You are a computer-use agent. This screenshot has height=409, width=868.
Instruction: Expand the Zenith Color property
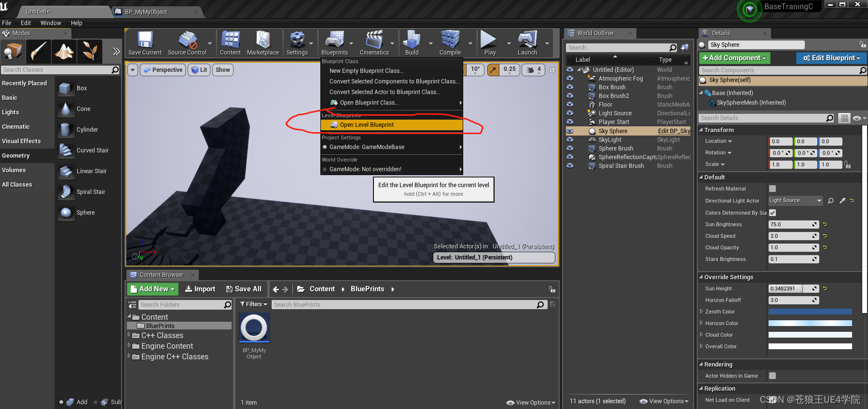(702, 312)
